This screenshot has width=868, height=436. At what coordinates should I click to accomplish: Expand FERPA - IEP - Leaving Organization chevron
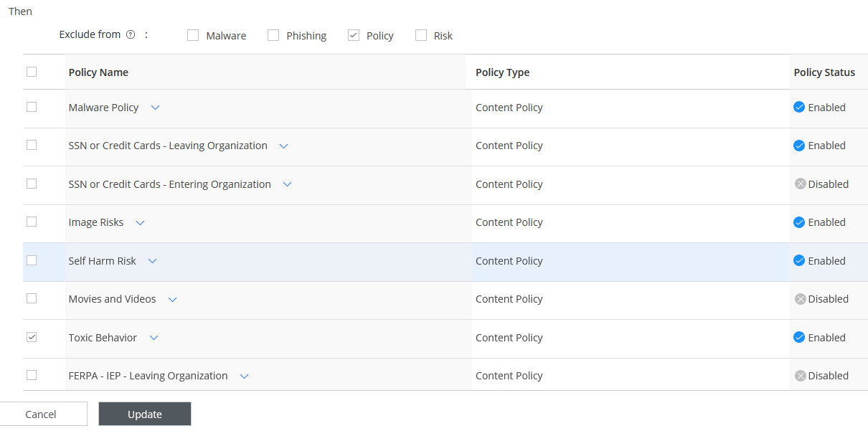pyautogui.click(x=244, y=376)
